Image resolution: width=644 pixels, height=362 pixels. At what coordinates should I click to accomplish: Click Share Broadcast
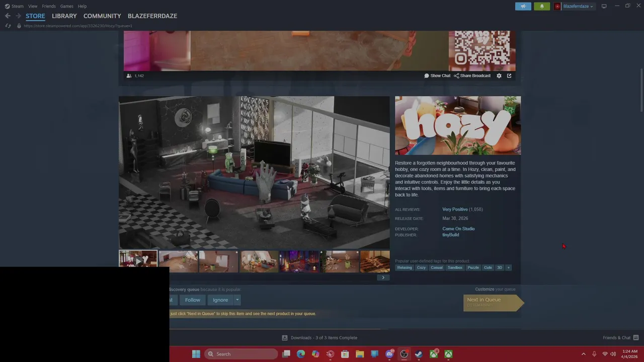pos(472,76)
